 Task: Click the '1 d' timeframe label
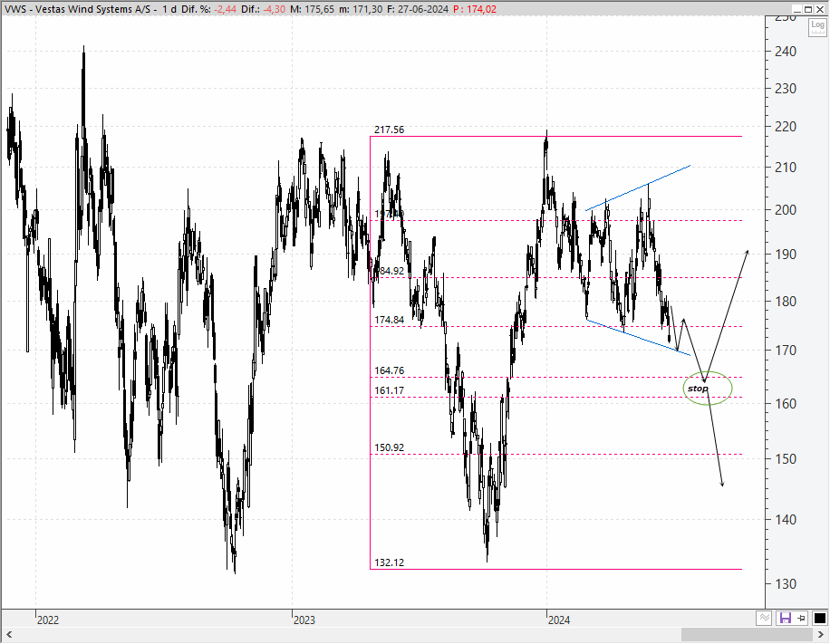tap(169, 9)
